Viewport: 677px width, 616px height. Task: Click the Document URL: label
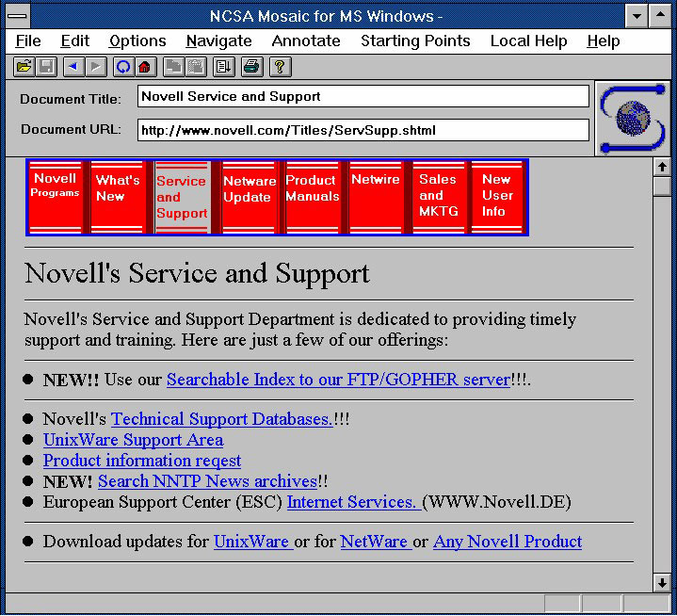pos(71,130)
